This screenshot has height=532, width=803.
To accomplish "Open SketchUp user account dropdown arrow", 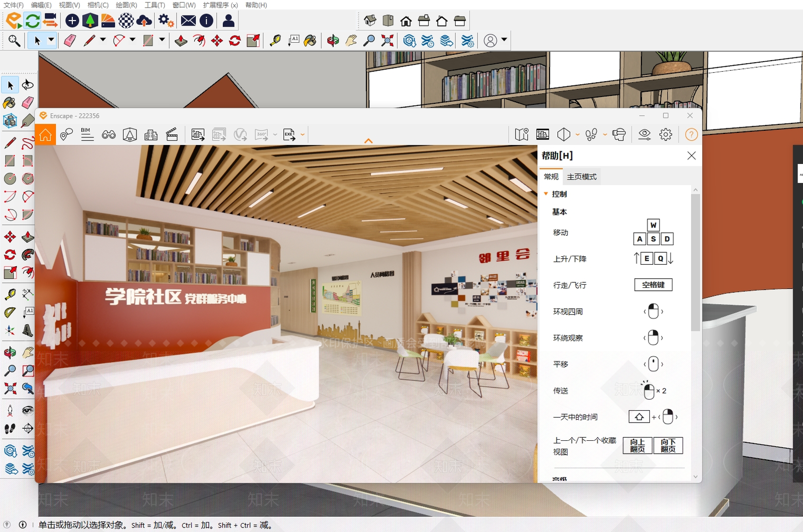I will (x=504, y=40).
